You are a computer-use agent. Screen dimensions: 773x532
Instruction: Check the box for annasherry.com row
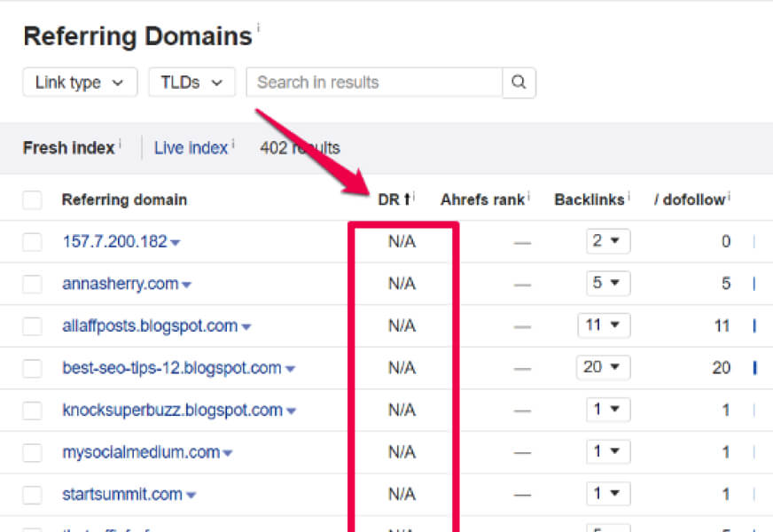(33, 284)
